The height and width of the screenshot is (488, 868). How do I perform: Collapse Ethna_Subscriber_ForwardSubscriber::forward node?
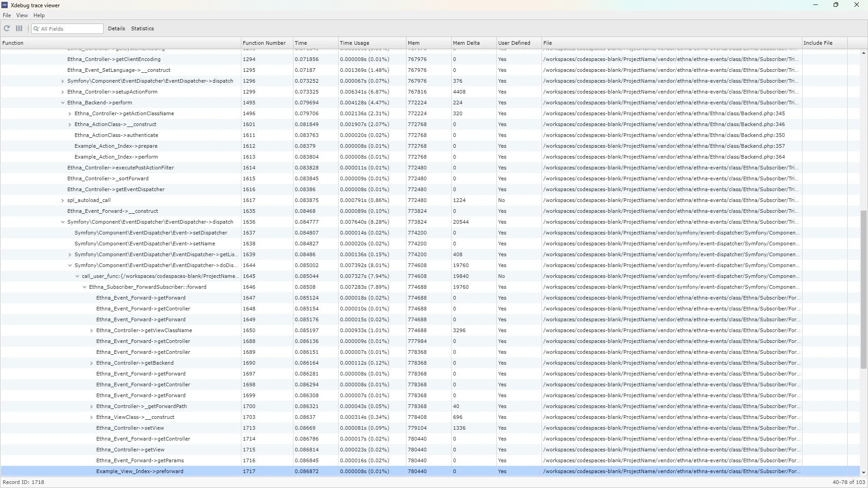[x=85, y=287]
